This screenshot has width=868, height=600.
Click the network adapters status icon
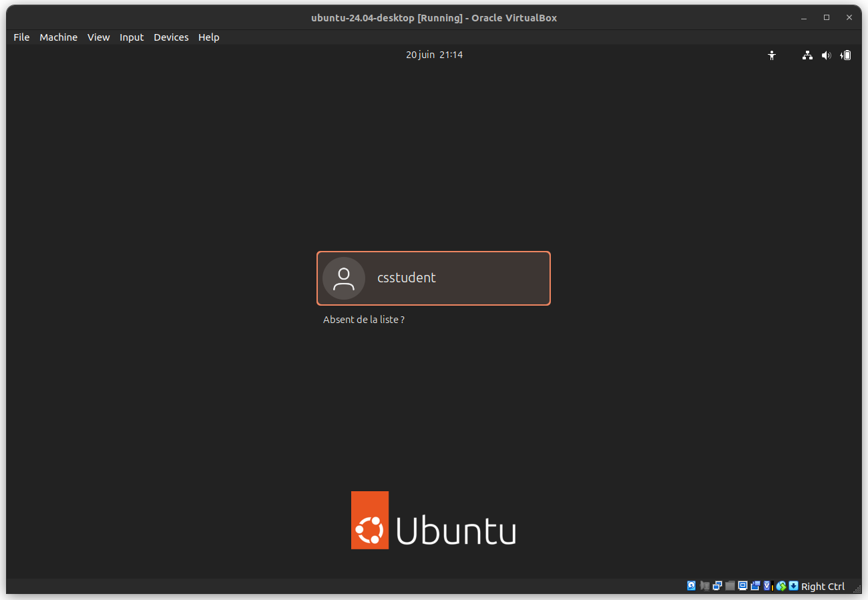(717, 586)
